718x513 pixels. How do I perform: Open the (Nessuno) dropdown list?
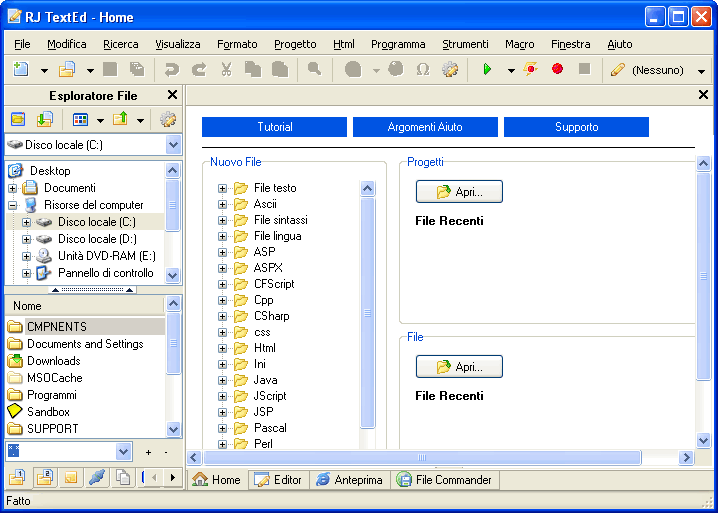701,71
